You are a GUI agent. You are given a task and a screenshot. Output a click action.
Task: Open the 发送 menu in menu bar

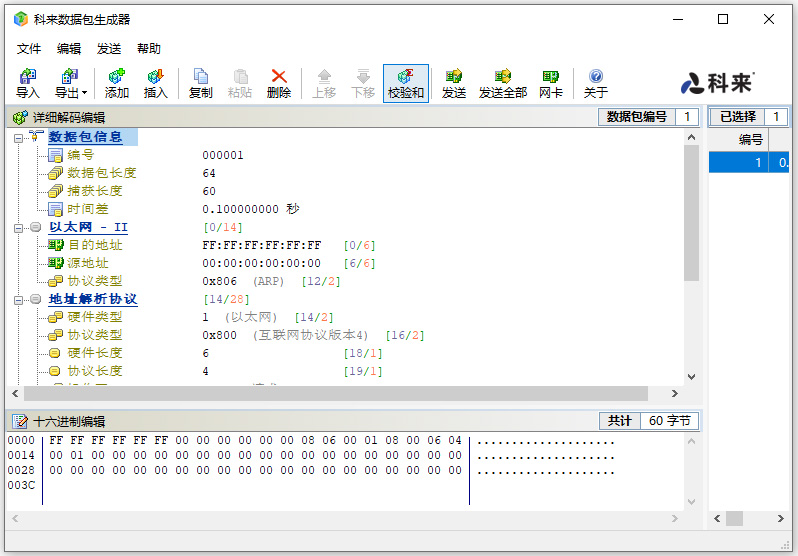point(109,49)
